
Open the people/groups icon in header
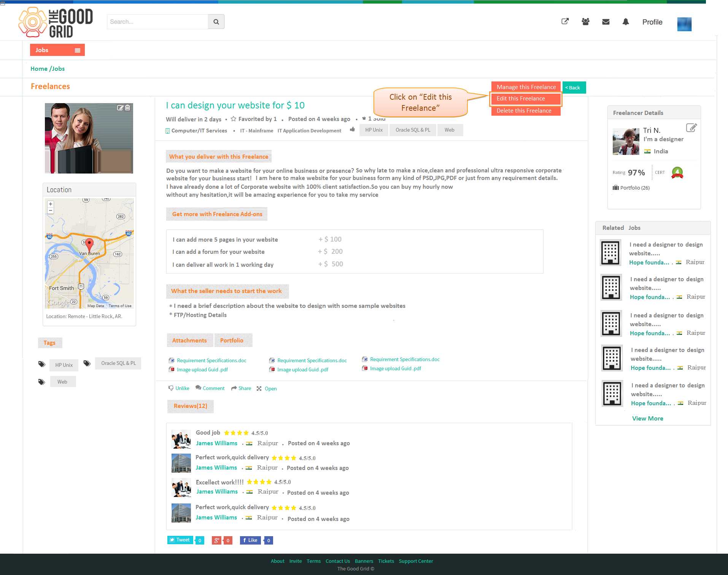click(585, 22)
